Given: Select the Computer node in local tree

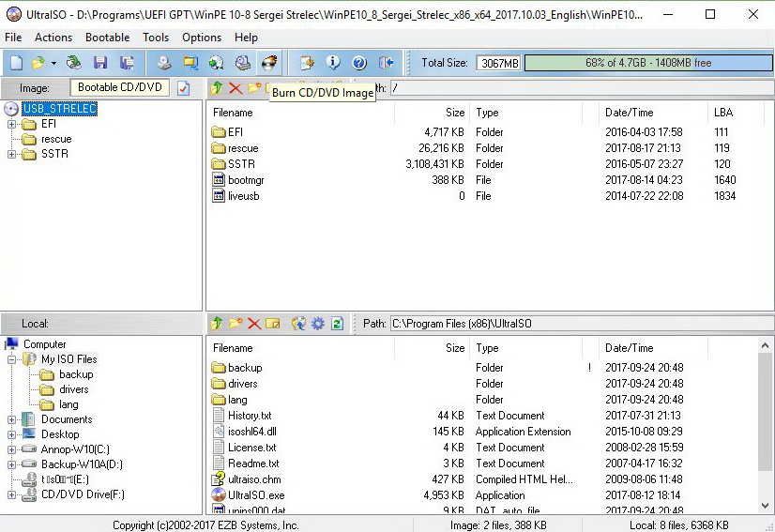Looking at the screenshot, I should point(44,344).
